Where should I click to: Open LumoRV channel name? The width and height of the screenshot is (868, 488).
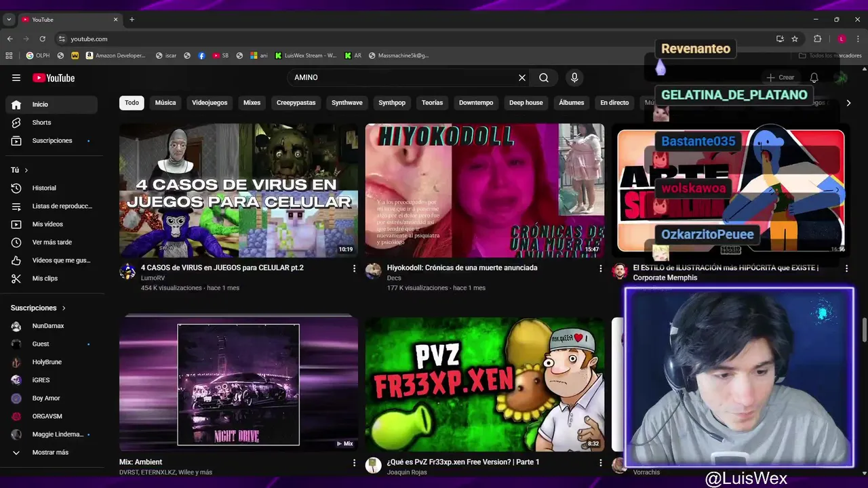coord(153,279)
